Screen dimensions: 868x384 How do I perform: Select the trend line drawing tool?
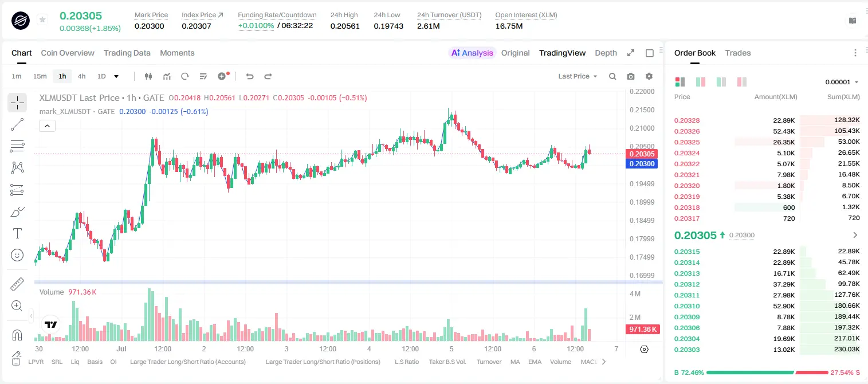tap(17, 124)
